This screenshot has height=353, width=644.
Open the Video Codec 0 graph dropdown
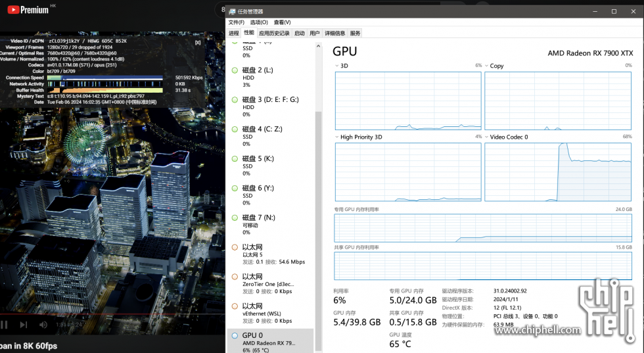[487, 137]
